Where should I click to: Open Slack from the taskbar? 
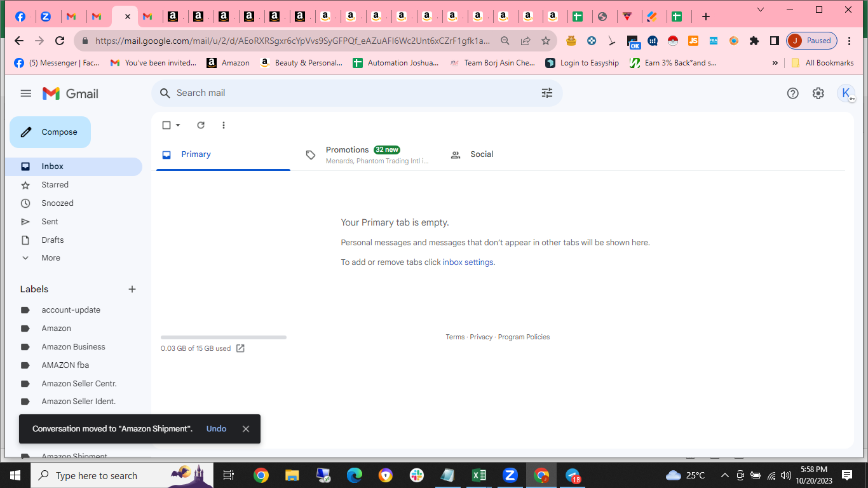click(x=417, y=475)
